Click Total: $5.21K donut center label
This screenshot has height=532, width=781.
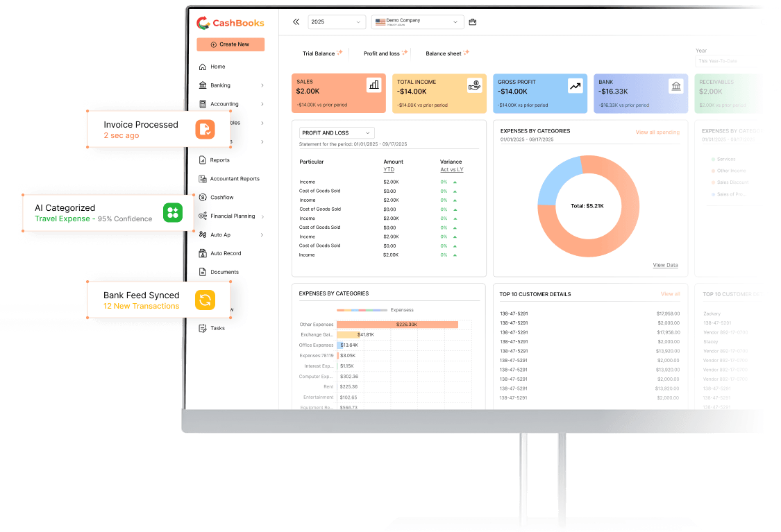point(587,206)
